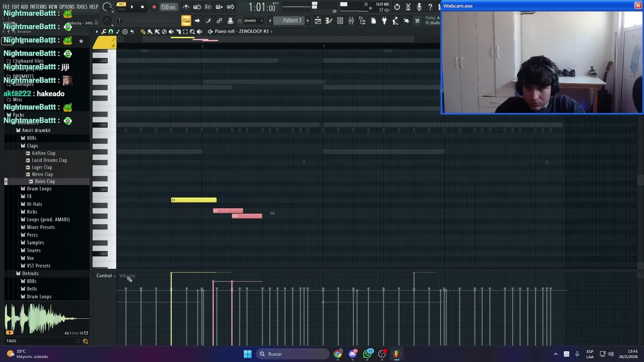Open the FILE menu
Viewport: 644px width, 362px height.
pos(7,7)
